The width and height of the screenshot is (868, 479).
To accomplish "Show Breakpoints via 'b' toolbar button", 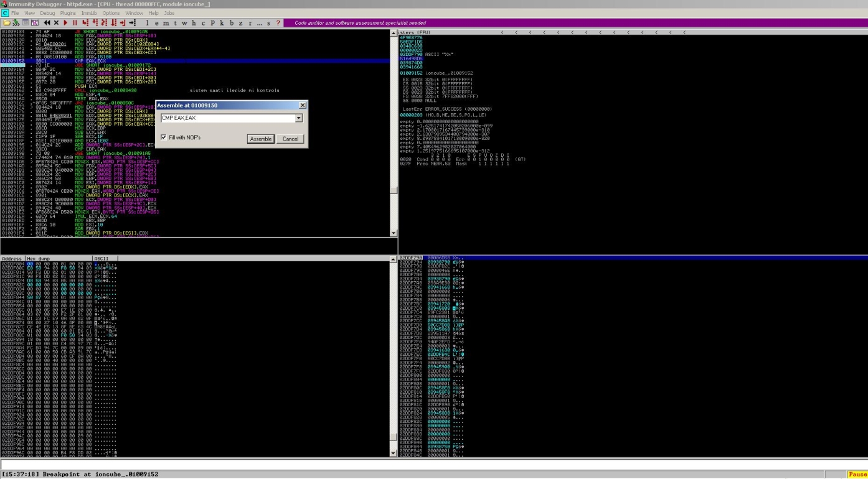I will click(x=232, y=22).
